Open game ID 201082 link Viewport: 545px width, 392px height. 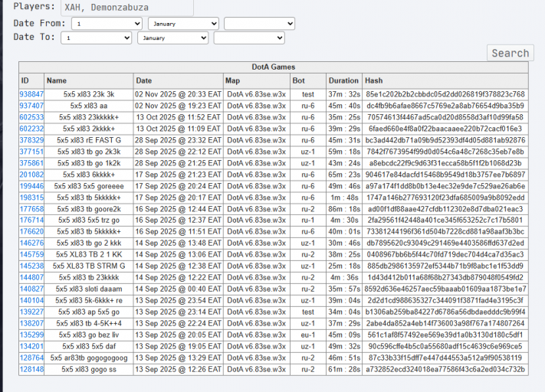pyautogui.click(x=31, y=175)
